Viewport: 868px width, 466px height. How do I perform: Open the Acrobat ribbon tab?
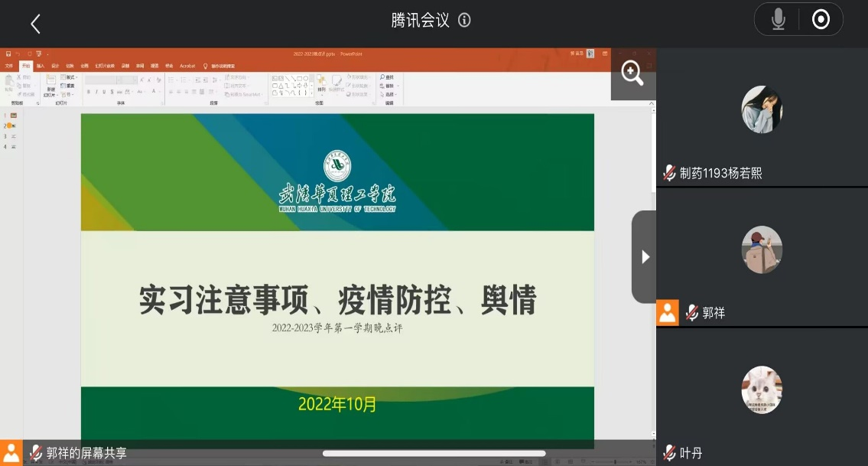click(187, 66)
